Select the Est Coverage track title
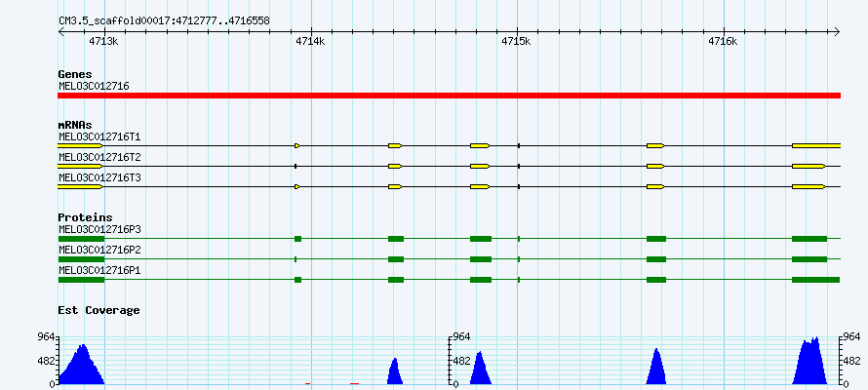Image resolution: width=868 pixels, height=390 pixels. pos(99,310)
